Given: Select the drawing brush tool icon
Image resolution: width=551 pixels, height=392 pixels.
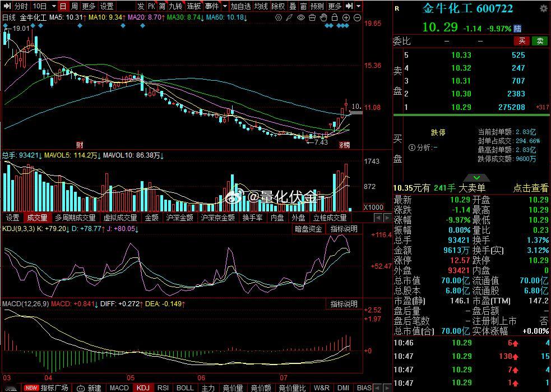Looking at the screenshot, I should pyautogui.click(x=289, y=17).
